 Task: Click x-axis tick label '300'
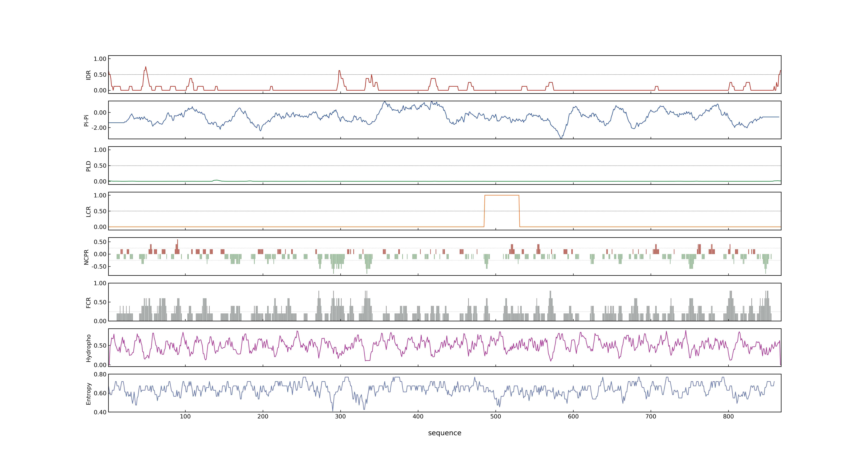(340, 416)
